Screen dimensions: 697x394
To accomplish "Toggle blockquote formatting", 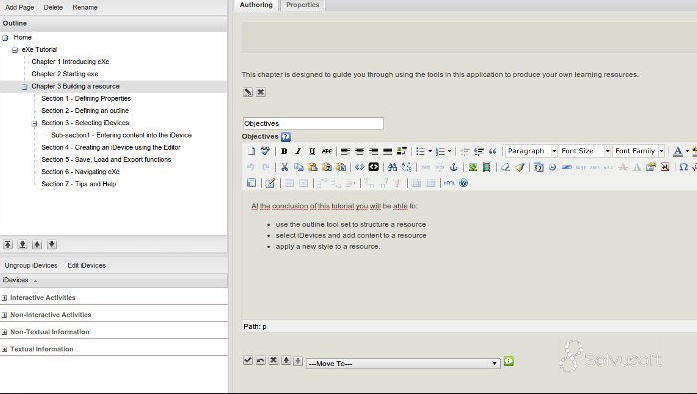I will point(493,151).
